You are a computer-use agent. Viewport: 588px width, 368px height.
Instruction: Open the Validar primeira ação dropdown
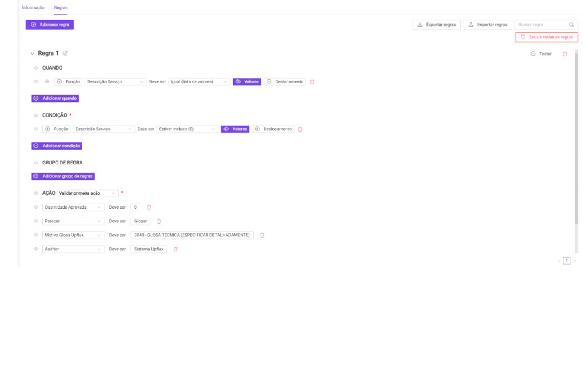click(x=87, y=193)
